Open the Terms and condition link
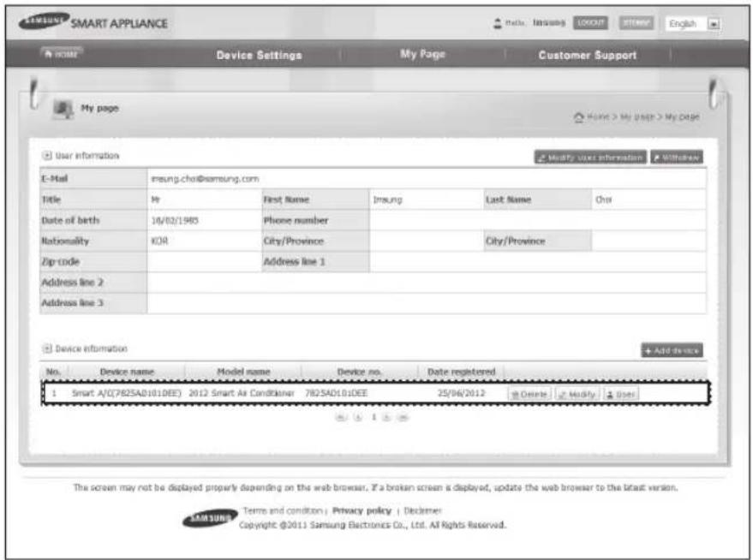 283,510
